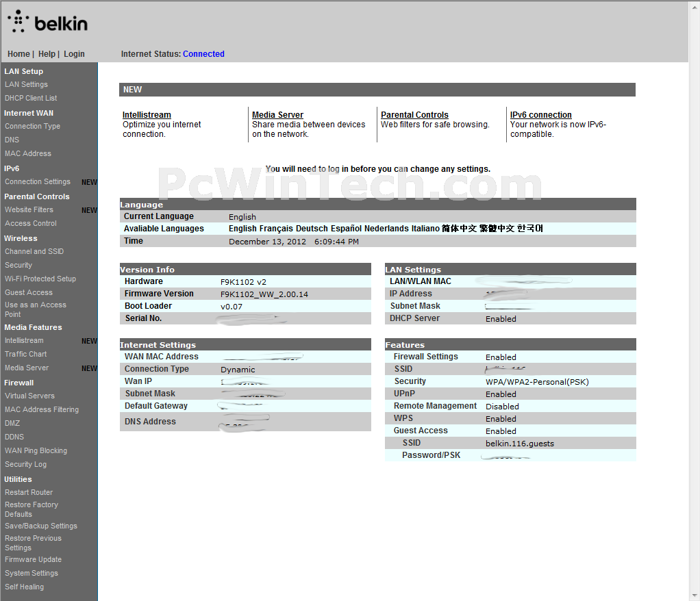Open the DMZ page
This screenshot has width=700, height=601.
tap(12, 424)
